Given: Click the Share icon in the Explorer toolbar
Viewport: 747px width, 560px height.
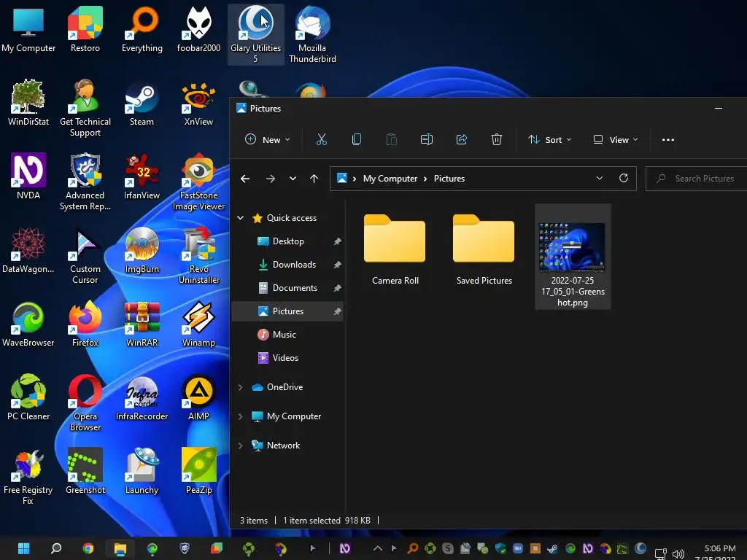Looking at the screenshot, I should 462,139.
